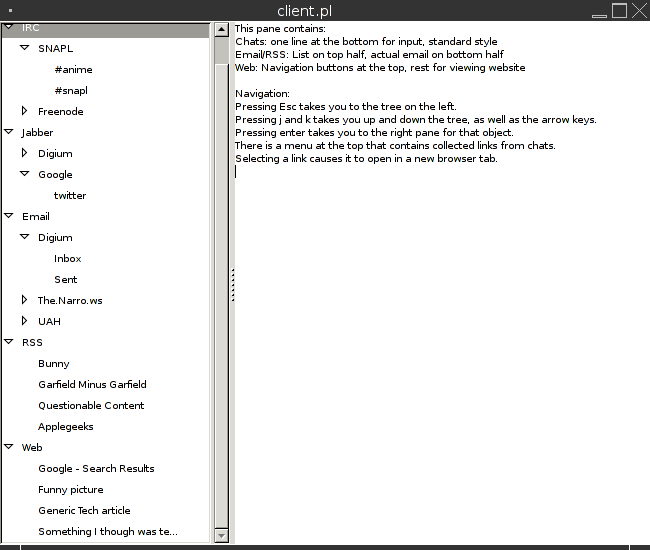Collapse the Jabber tree node
Viewport: 650px width, 550px height.
click(9, 132)
